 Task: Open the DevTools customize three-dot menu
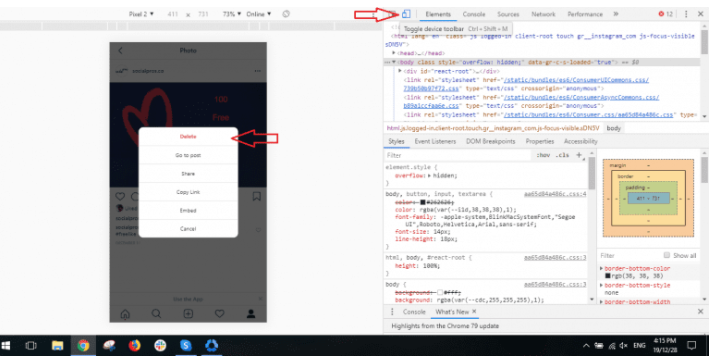(686, 14)
